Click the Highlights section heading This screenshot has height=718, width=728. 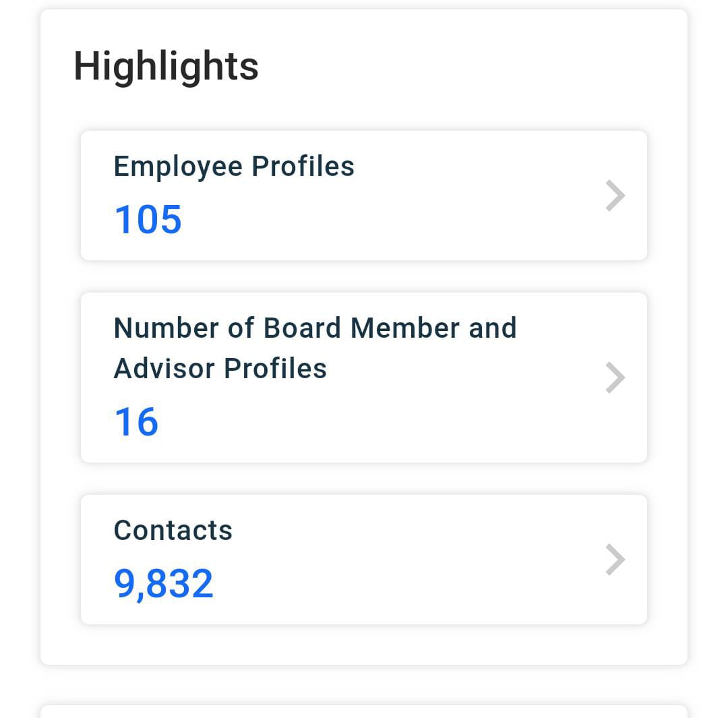(166, 67)
